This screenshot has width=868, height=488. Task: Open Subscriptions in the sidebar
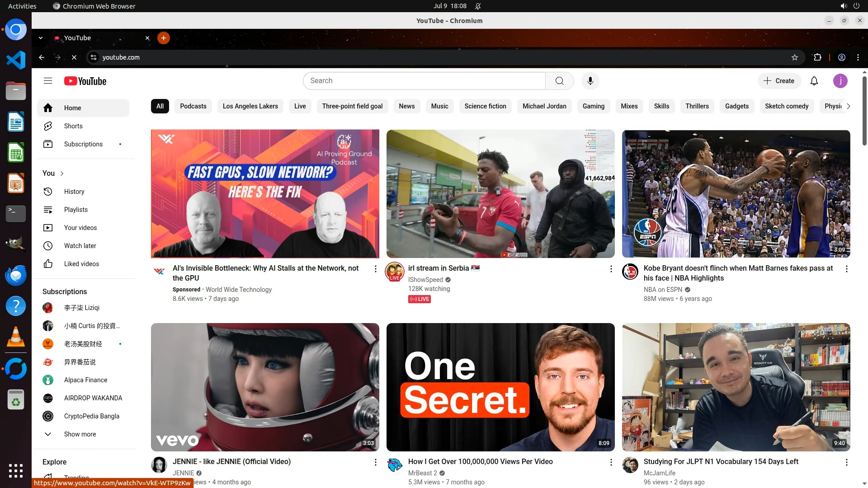tap(83, 144)
